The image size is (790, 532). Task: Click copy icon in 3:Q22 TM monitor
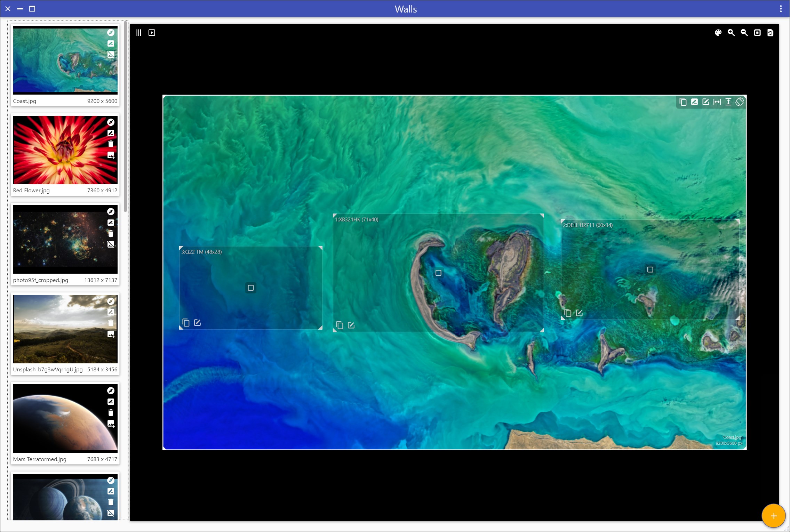pos(186,323)
